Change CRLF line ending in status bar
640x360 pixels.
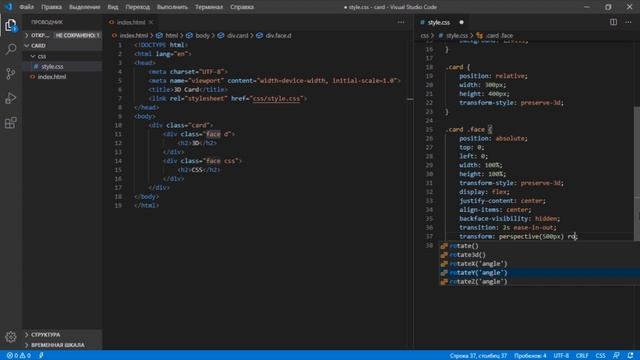click(x=582, y=356)
